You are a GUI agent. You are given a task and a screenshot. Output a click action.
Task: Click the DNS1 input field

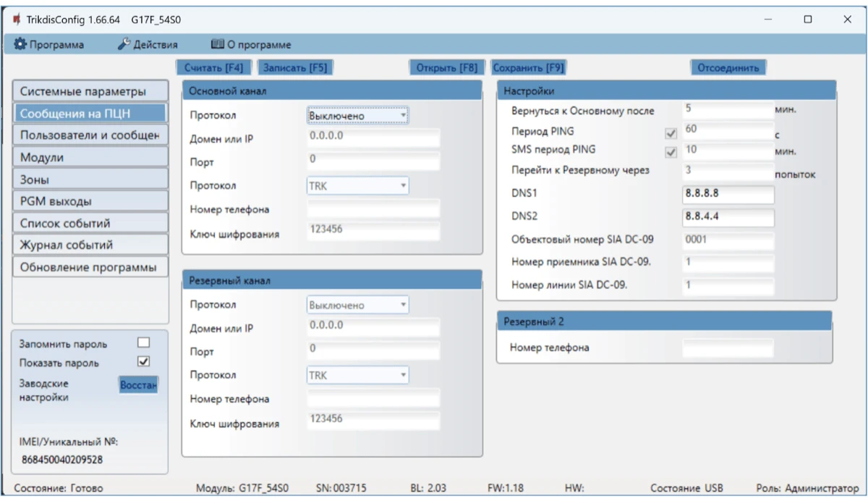tap(728, 194)
